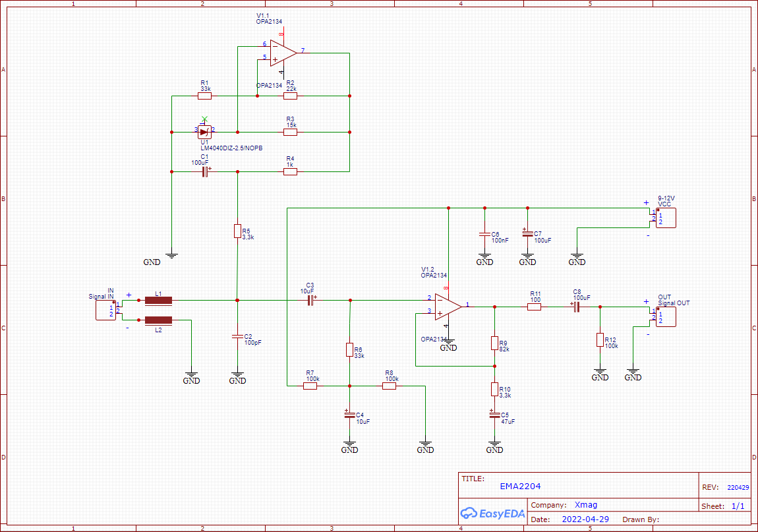Click the date value "2022-04-29"
This screenshot has height=532, width=758.
click(x=585, y=519)
